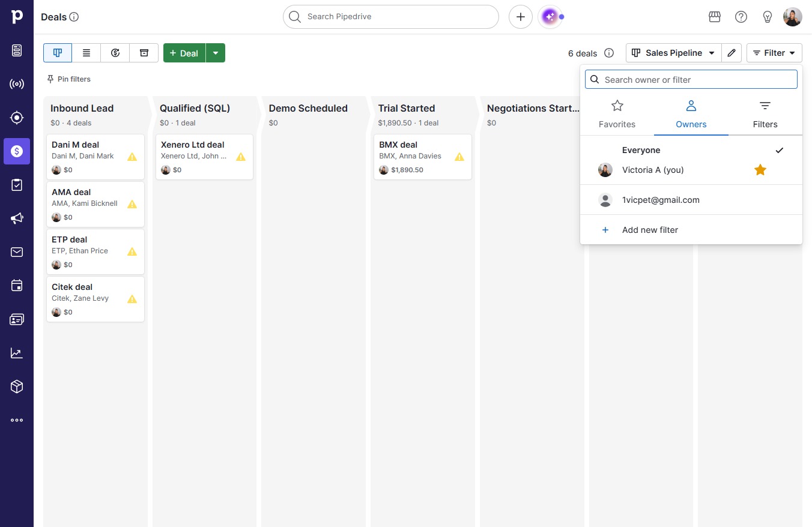Switch to the Filters tab
Screen dimensions: 812x527
[x=765, y=115]
